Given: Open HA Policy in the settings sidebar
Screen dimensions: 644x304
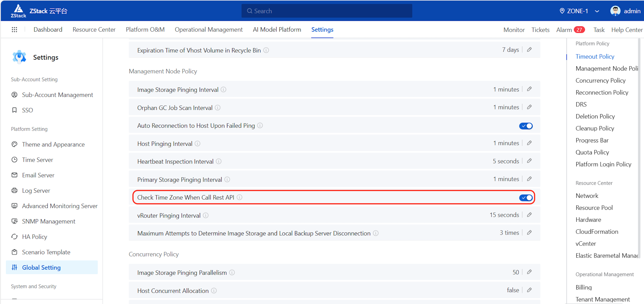Looking at the screenshot, I should (35, 237).
